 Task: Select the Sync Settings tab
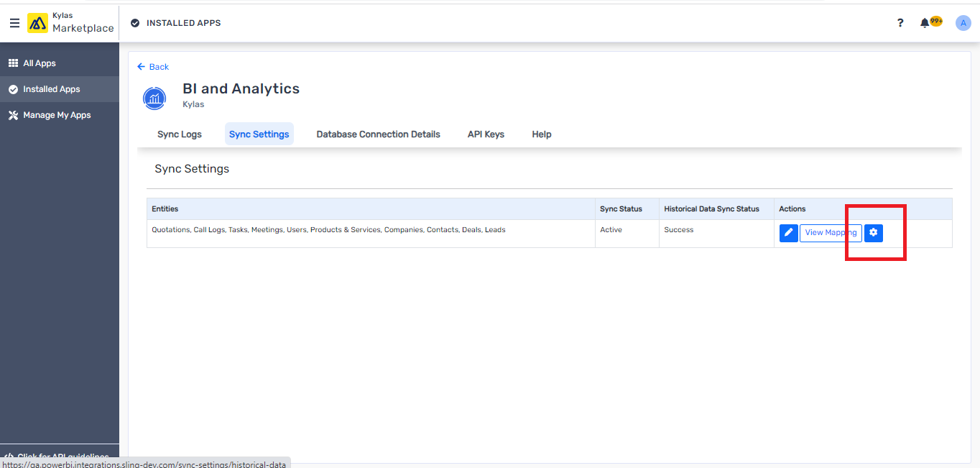click(x=259, y=134)
